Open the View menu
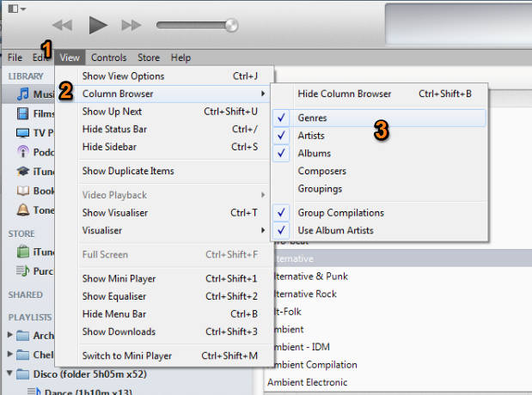The width and height of the screenshot is (532, 395). [x=70, y=58]
